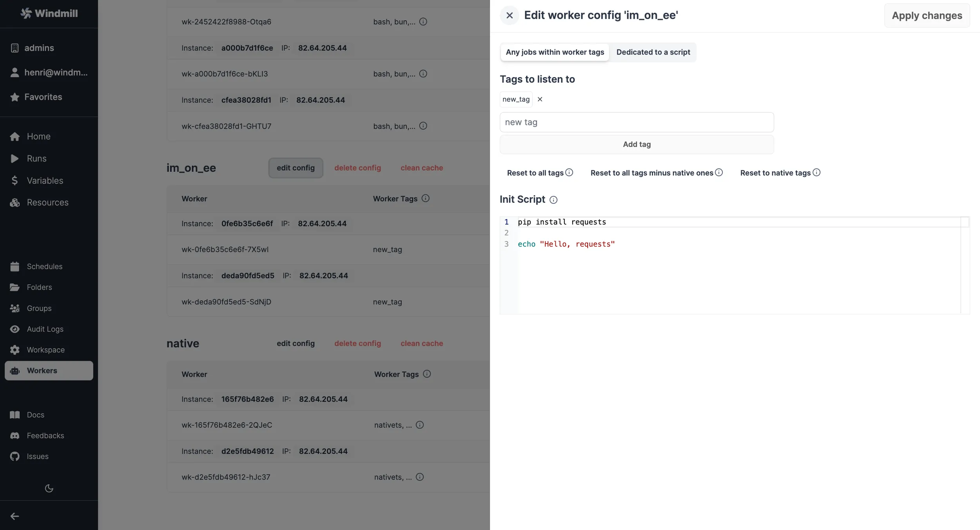The image size is (980, 530).
Task: Click 'clean cache' for the im_on_ee group
Action: coord(421,167)
